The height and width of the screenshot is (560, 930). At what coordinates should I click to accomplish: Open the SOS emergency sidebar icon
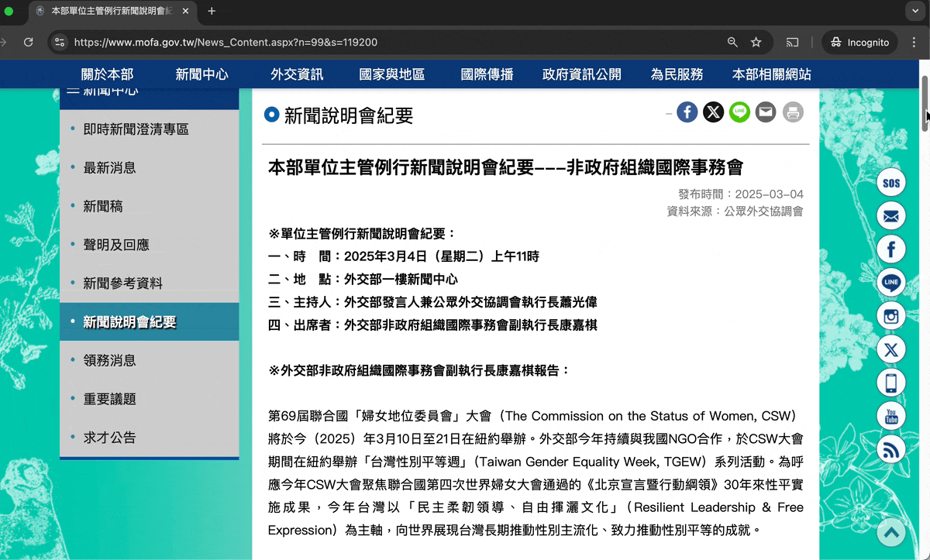890,183
